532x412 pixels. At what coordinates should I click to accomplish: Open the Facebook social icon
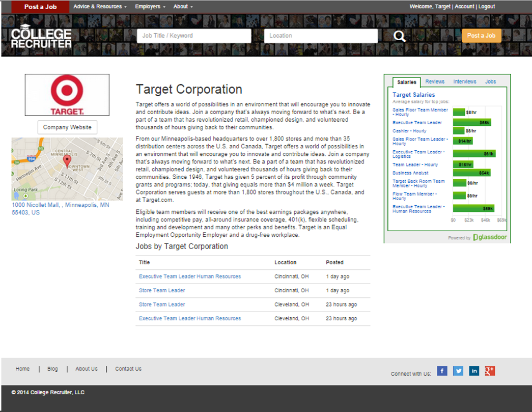coord(442,371)
